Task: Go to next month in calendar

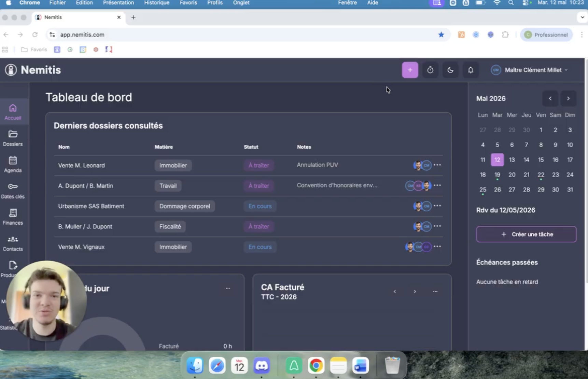Action: [x=568, y=98]
